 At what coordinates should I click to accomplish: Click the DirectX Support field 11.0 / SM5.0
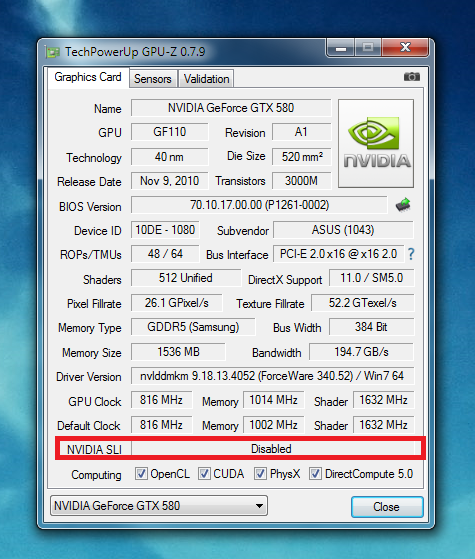pyautogui.click(x=372, y=278)
